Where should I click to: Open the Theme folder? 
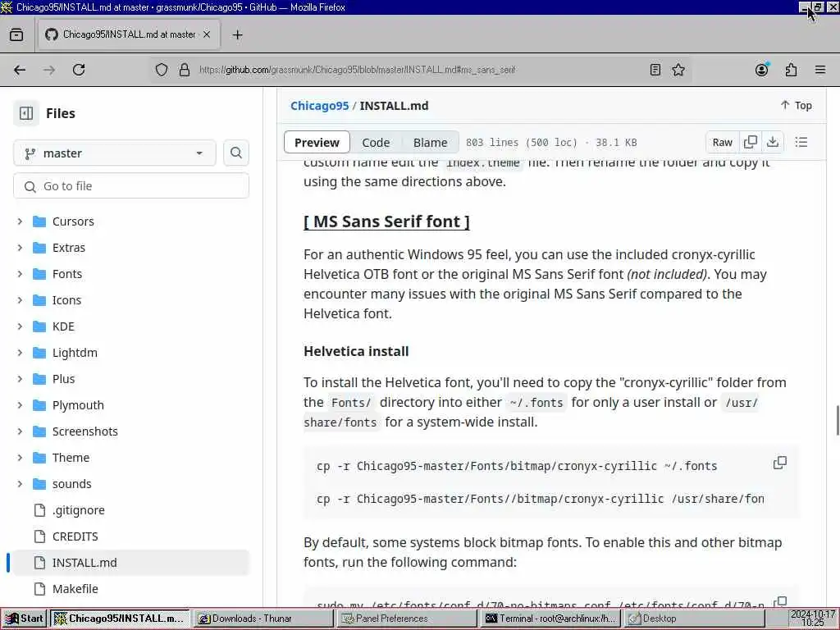[71, 458]
